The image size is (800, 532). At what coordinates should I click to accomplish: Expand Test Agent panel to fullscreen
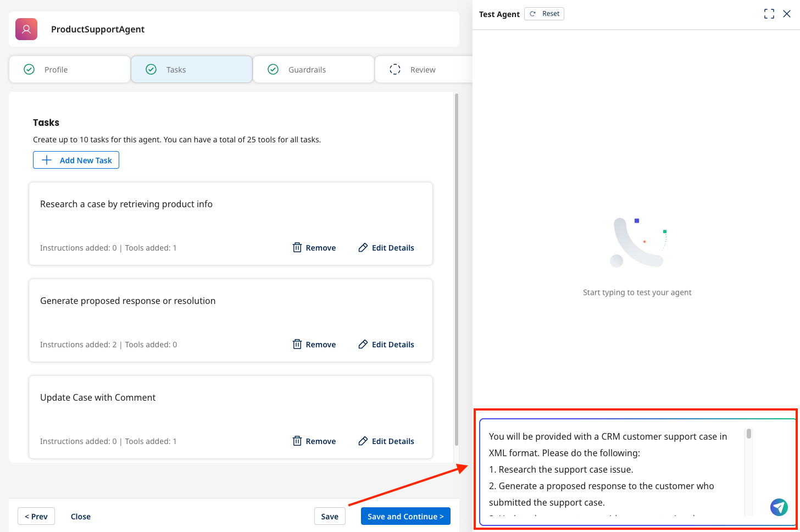pos(769,14)
